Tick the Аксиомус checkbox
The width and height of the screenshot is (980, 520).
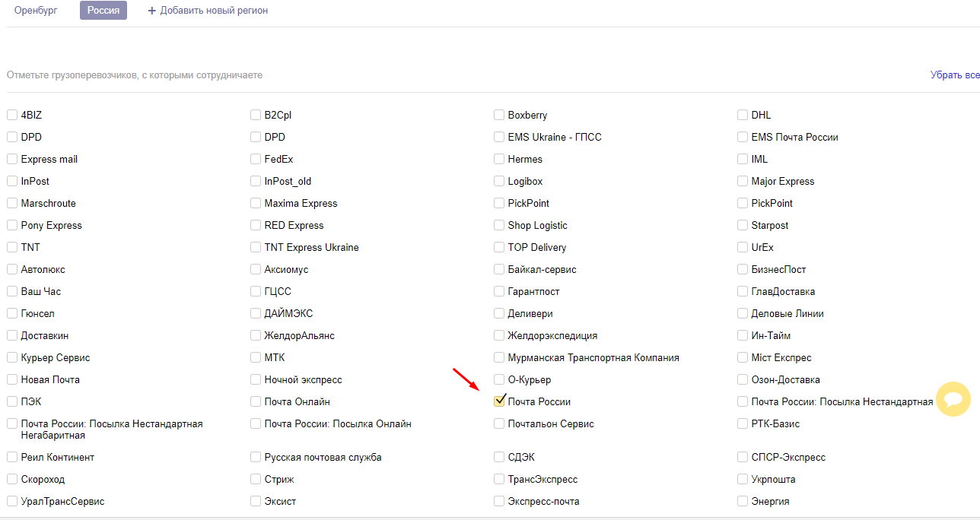[x=256, y=269]
